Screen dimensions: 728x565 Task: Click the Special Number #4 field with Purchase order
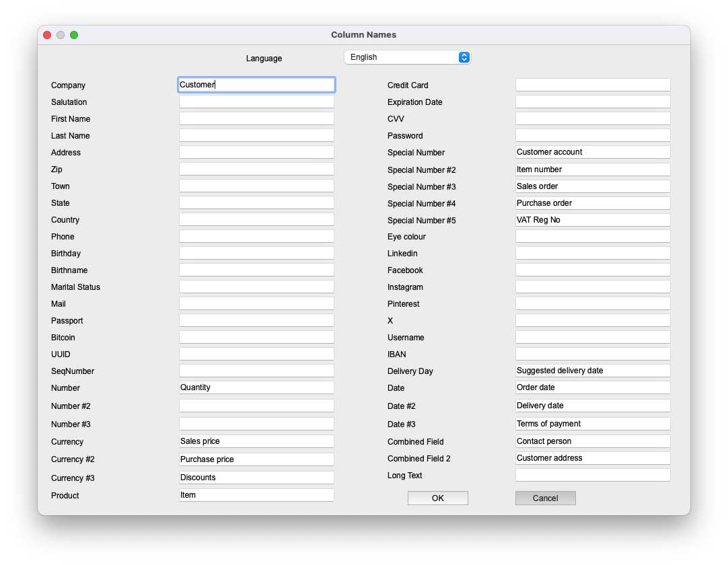click(593, 203)
